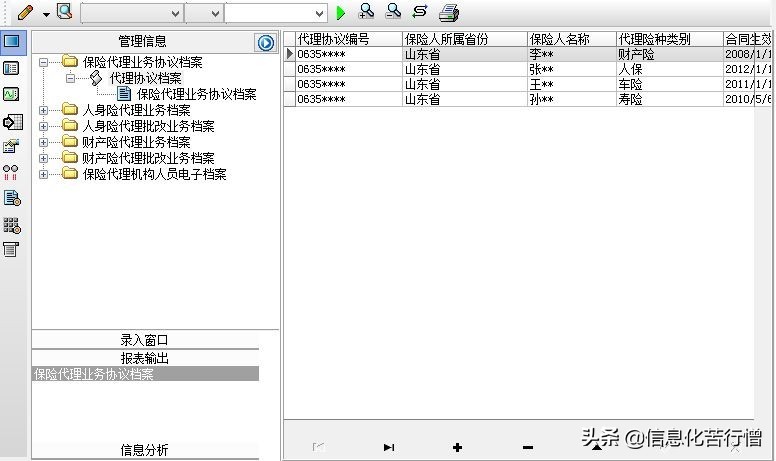776x461 pixels.
Task: Delete record with the minus button
Action: pyautogui.click(x=528, y=448)
